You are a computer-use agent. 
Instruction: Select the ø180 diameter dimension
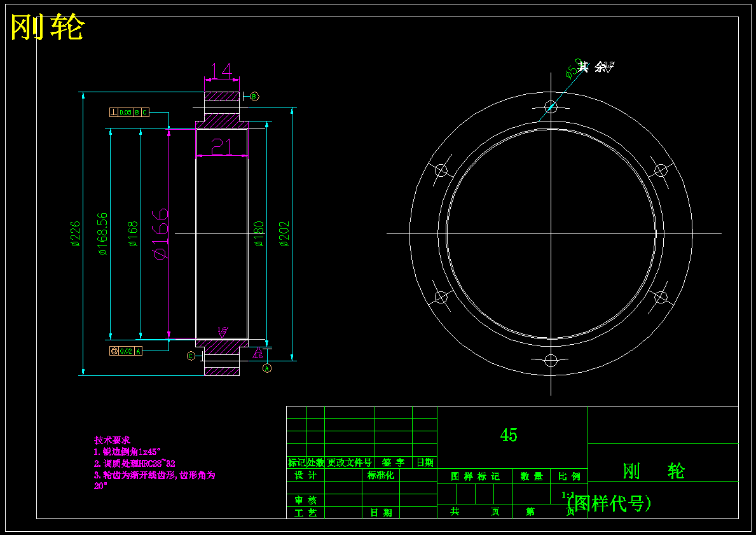tap(259, 234)
